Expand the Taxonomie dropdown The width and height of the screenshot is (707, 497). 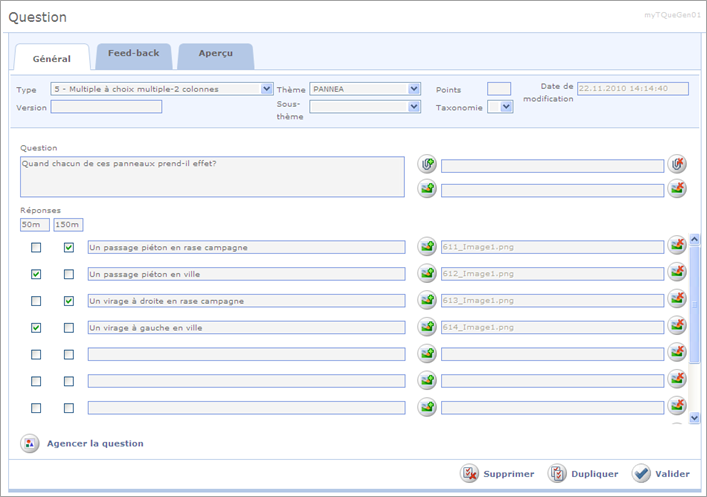point(506,107)
